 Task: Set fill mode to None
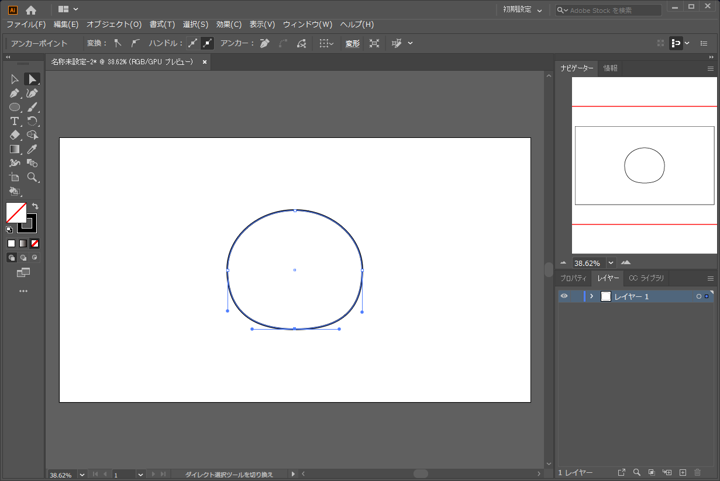34,244
